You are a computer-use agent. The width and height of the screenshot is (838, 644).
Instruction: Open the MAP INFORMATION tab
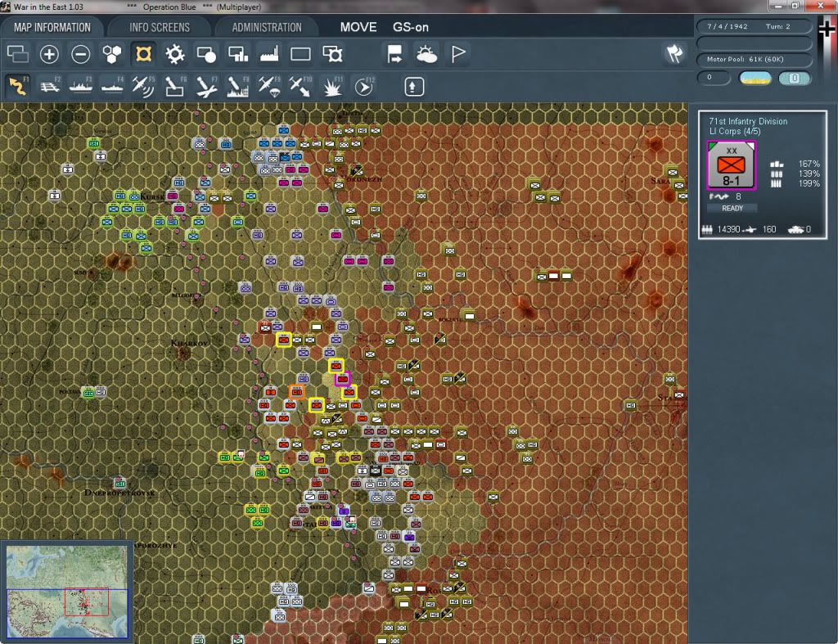click(52, 27)
